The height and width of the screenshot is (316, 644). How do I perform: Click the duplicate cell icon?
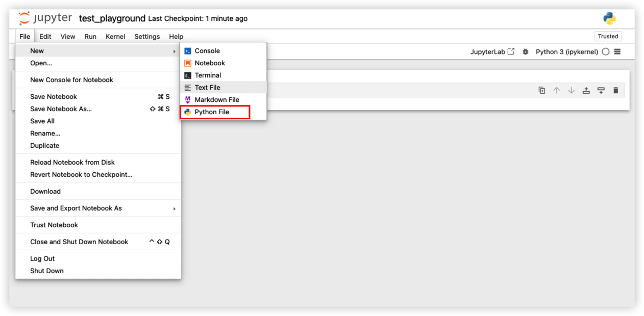tap(542, 90)
